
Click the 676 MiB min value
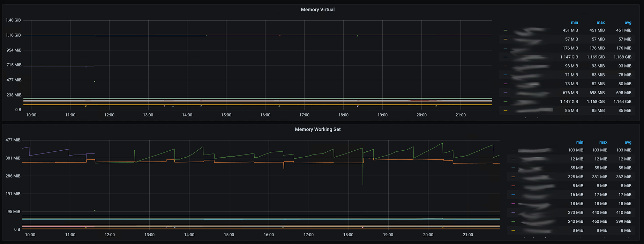point(570,93)
